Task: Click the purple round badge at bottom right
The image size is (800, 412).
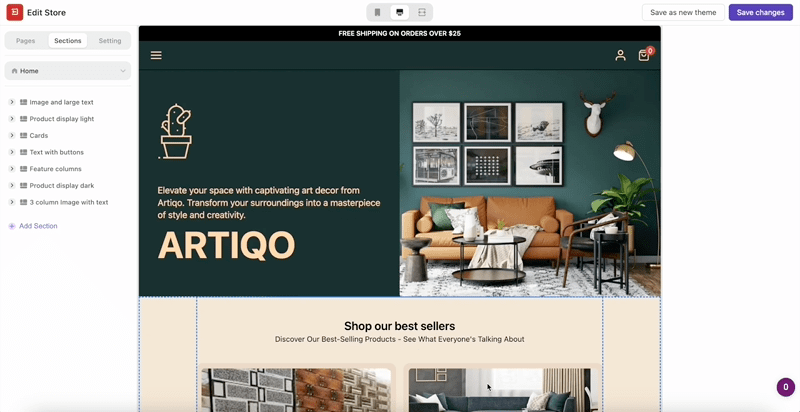Action: coord(785,387)
